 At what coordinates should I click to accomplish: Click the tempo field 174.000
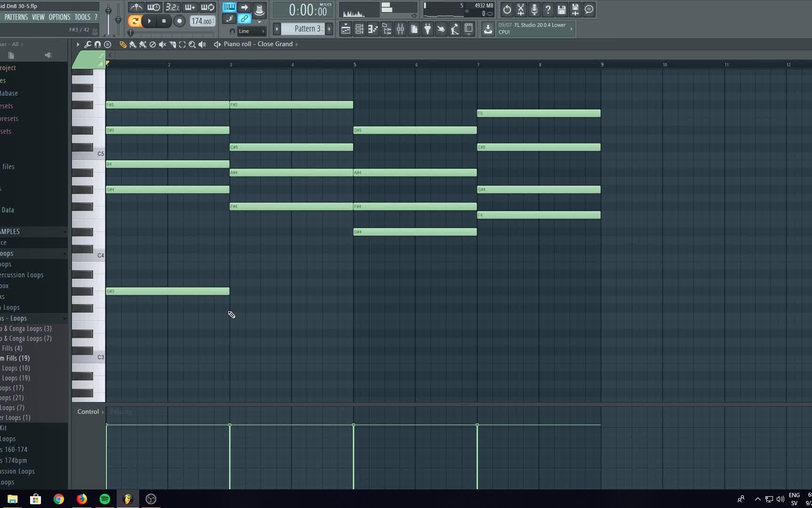(202, 21)
